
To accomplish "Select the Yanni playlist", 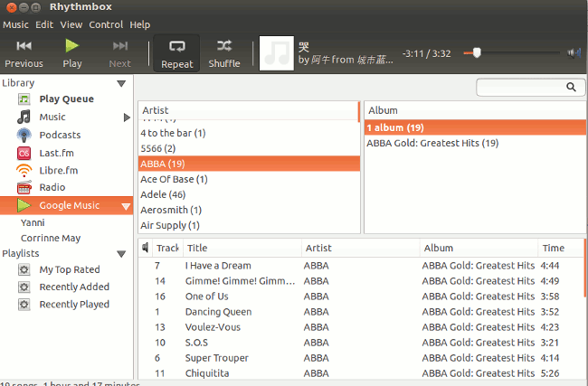I will click(33, 222).
